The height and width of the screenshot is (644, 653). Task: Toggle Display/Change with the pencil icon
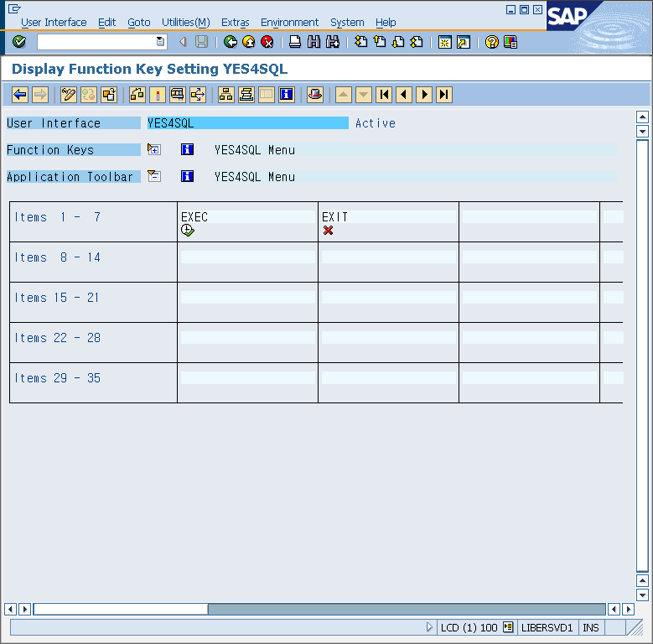pos(68,95)
